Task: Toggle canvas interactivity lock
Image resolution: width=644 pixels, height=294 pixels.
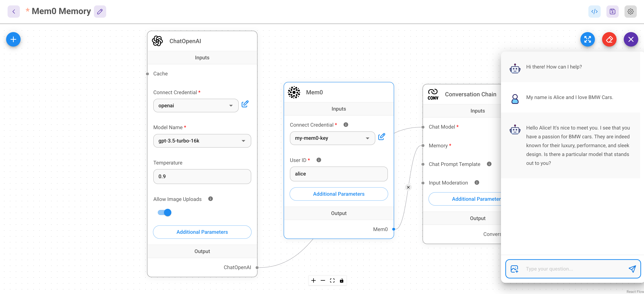Action: (x=342, y=280)
